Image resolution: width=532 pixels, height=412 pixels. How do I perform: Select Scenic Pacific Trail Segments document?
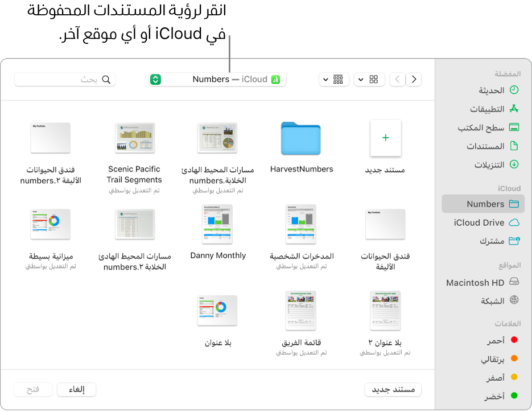(x=135, y=138)
